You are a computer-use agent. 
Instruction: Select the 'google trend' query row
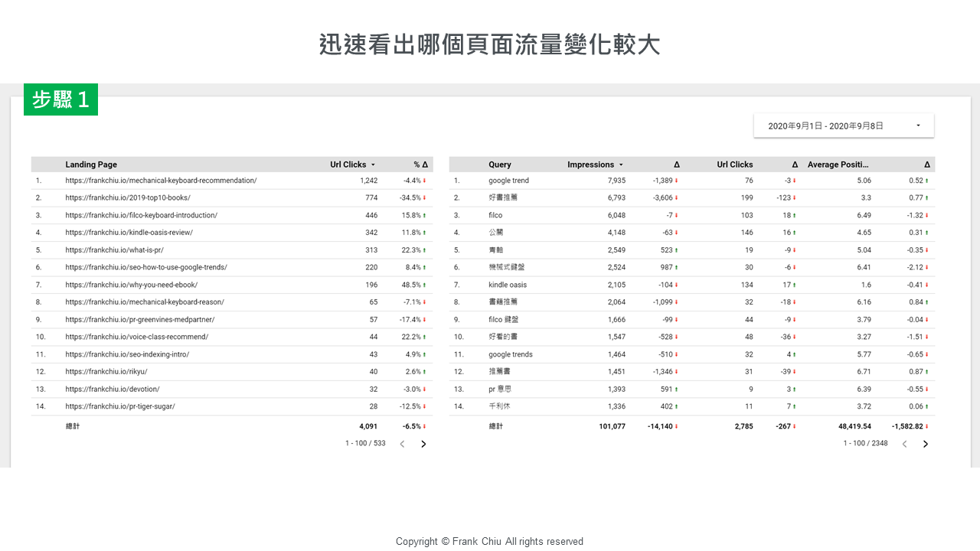point(508,181)
